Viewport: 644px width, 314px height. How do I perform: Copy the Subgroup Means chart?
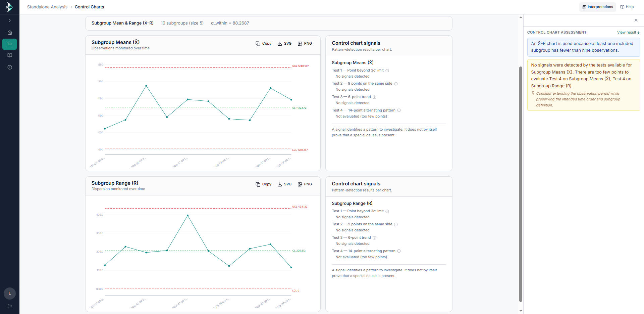[263, 44]
